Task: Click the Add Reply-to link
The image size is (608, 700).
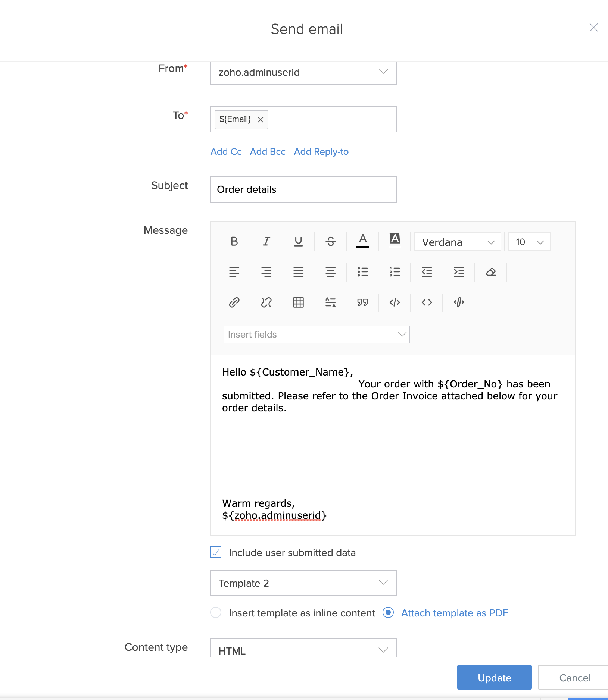Action: coord(321,152)
